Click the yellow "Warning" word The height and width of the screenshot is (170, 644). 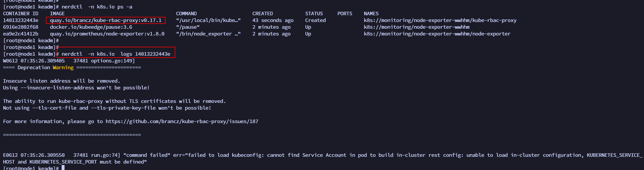(x=63, y=67)
